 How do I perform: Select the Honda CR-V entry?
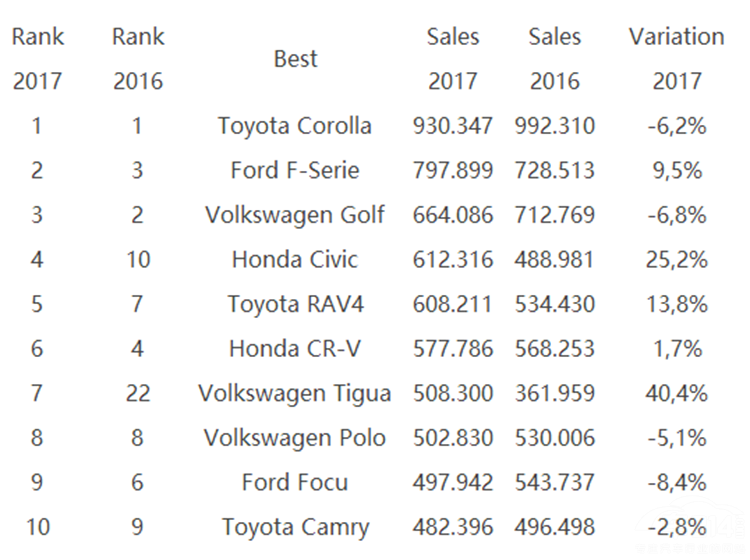tap(294, 349)
